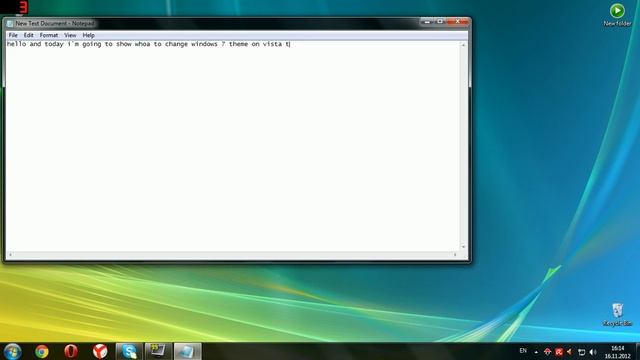Click the Show desktop strip
Screen dimensions: 640x360
[x=637, y=351]
